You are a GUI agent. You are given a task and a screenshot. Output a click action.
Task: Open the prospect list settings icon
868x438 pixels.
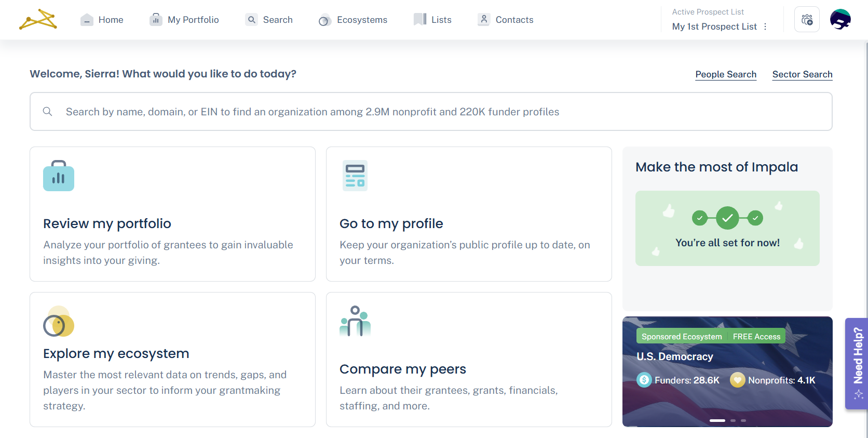click(x=807, y=20)
